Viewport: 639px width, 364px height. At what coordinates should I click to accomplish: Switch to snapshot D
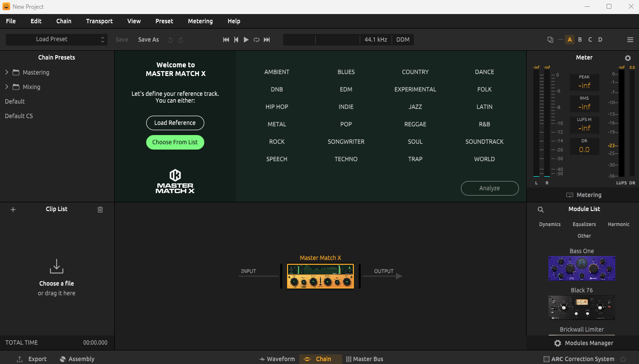pos(600,40)
